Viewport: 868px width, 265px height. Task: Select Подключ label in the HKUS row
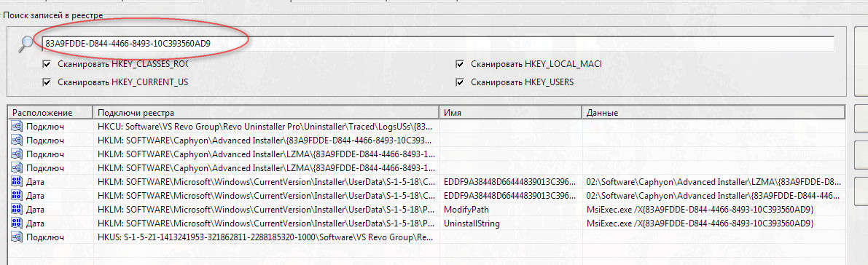(x=45, y=237)
